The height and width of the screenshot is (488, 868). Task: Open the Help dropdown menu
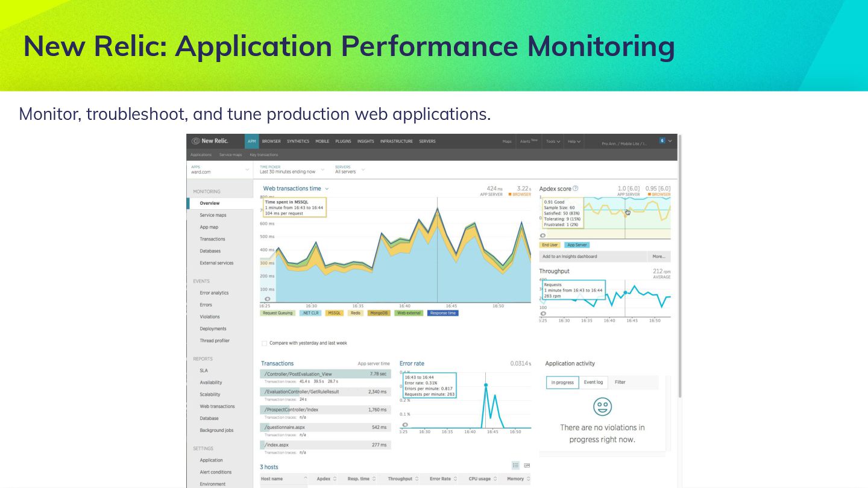(574, 142)
